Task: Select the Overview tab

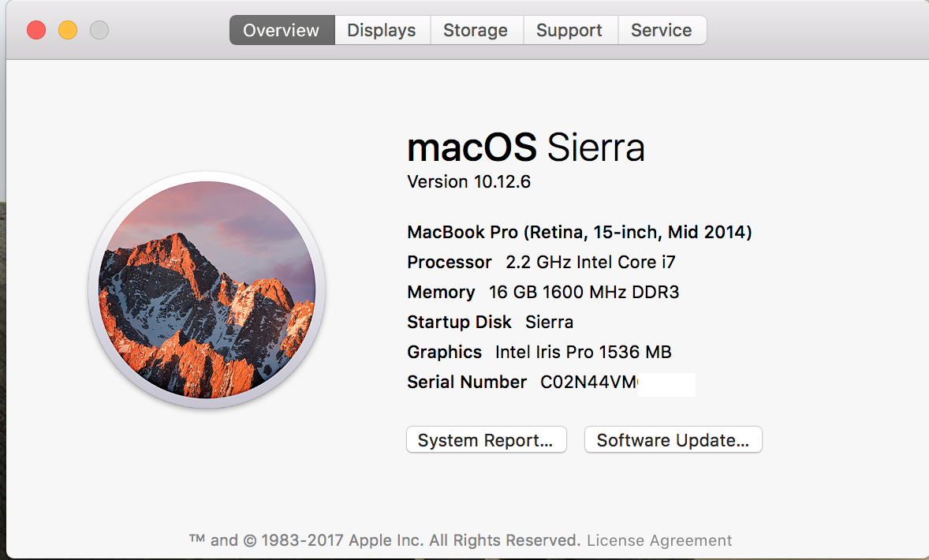Action: click(x=282, y=31)
